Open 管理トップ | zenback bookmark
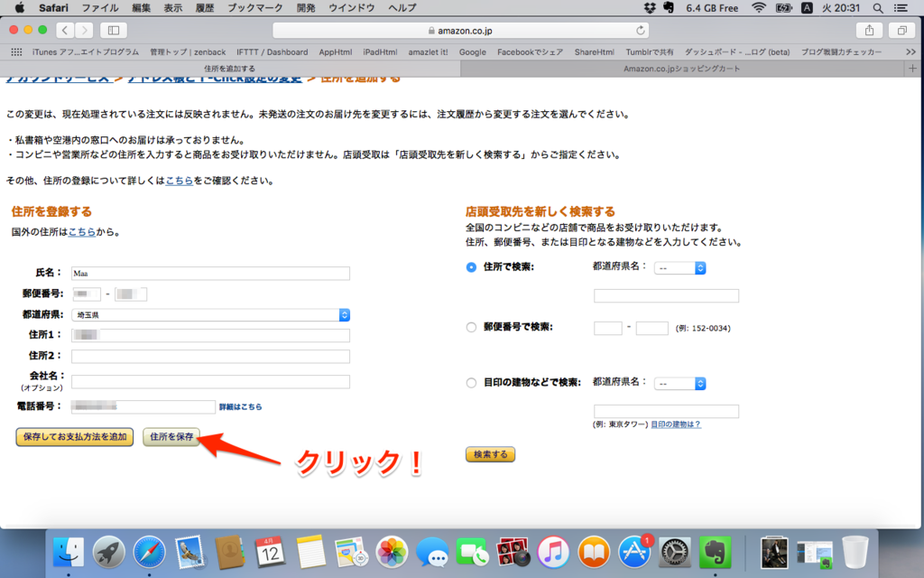 [x=188, y=51]
